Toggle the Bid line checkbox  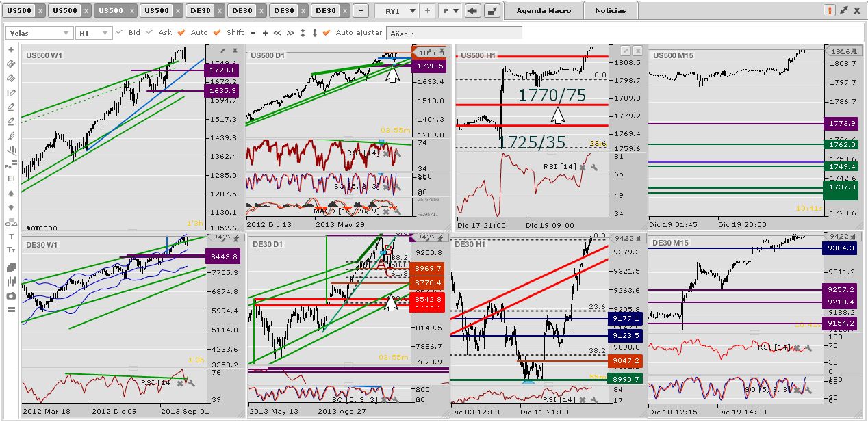click(x=119, y=32)
